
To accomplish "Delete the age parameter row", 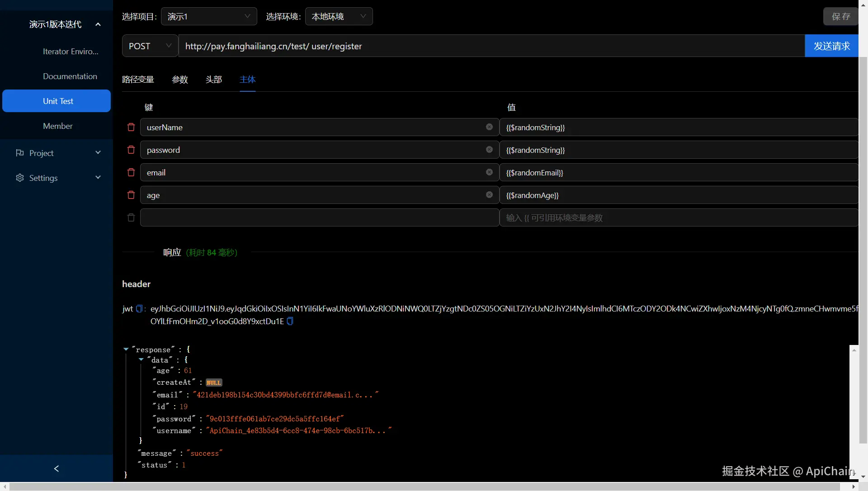I will pyautogui.click(x=131, y=195).
